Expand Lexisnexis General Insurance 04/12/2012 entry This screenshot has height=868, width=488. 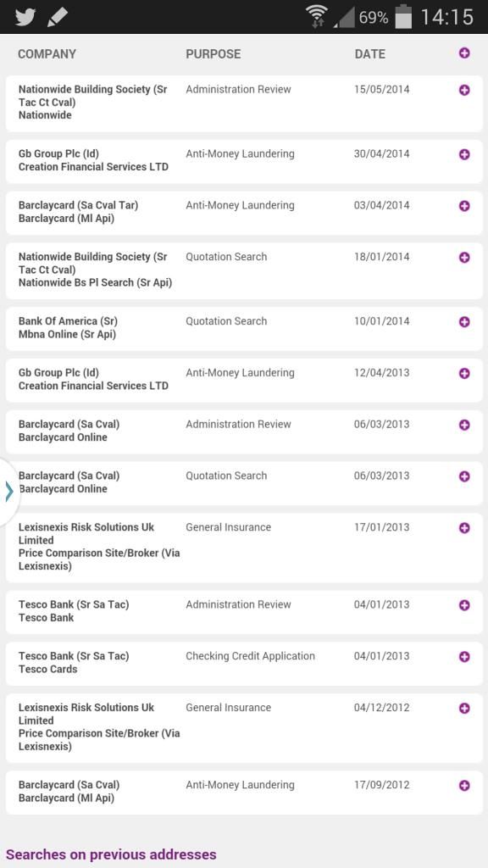coord(464,708)
